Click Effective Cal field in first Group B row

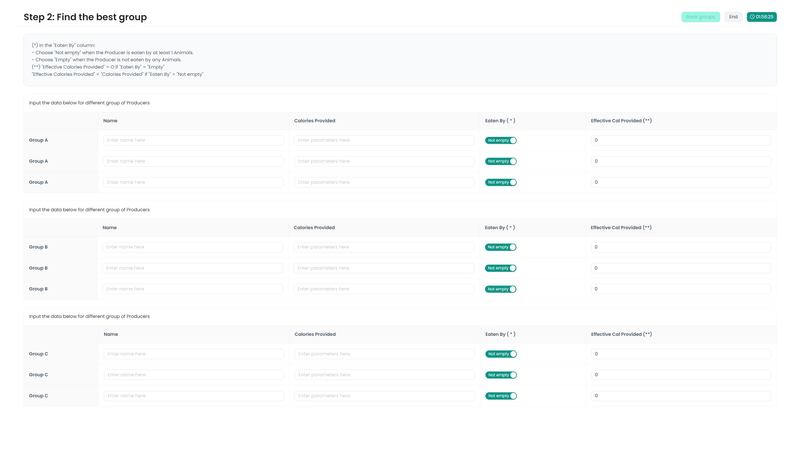coord(681,247)
